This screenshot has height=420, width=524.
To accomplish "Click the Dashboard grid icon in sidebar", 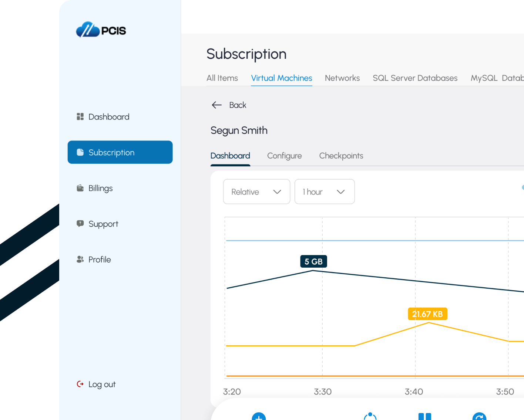I will pyautogui.click(x=80, y=117).
